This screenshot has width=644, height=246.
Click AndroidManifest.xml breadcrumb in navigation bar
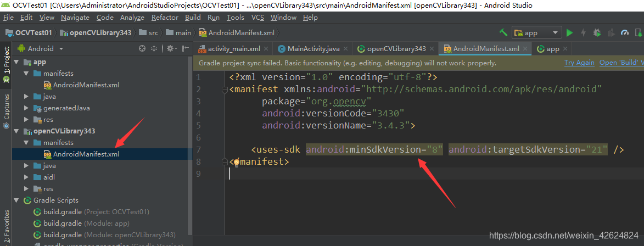pyautogui.click(x=237, y=33)
